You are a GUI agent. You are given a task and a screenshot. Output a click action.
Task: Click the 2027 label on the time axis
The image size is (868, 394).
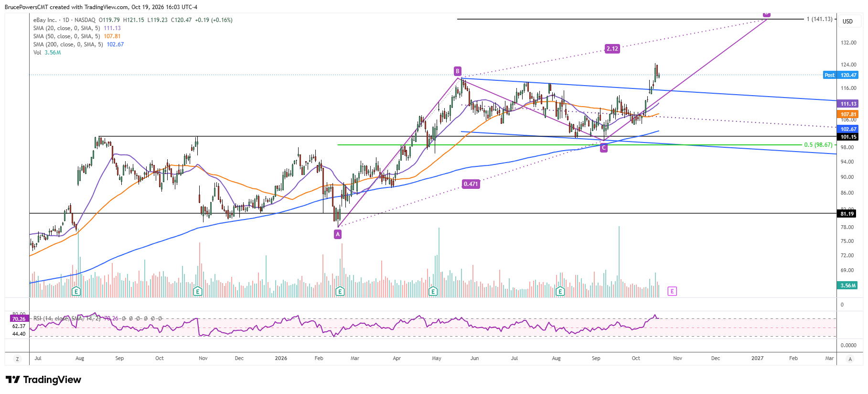(757, 358)
